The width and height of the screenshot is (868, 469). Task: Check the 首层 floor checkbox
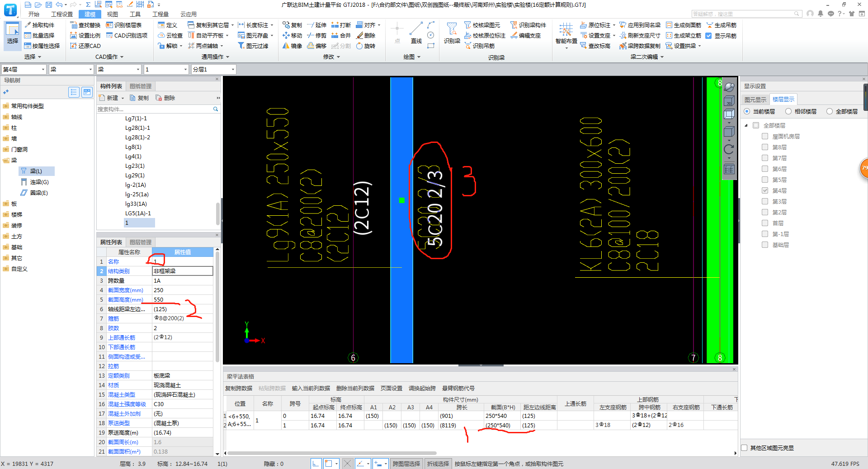click(x=765, y=223)
